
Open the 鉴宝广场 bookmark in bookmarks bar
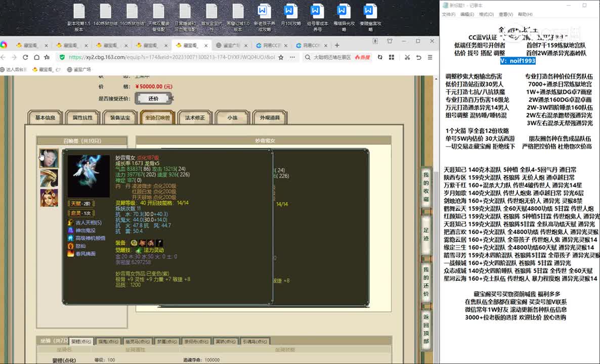[79, 70]
